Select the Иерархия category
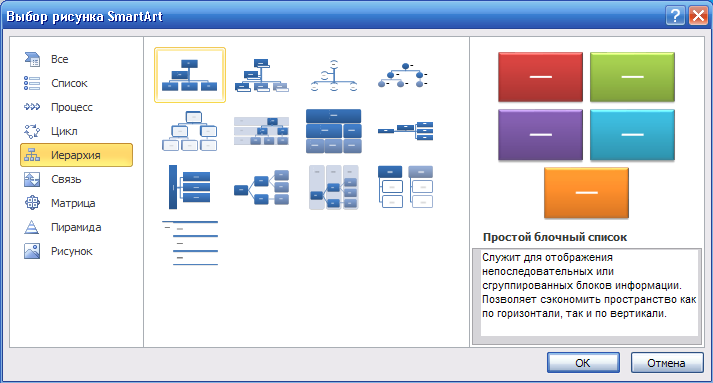The height and width of the screenshot is (383, 713). click(x=76, y=155)
